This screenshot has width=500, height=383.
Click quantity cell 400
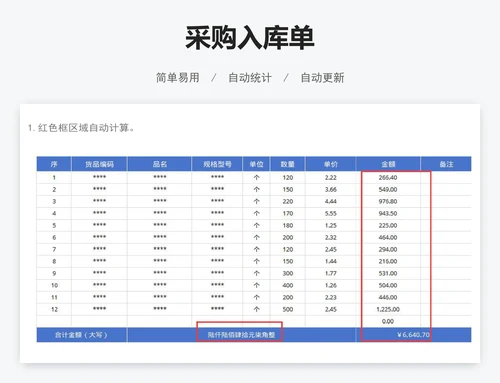288,285
